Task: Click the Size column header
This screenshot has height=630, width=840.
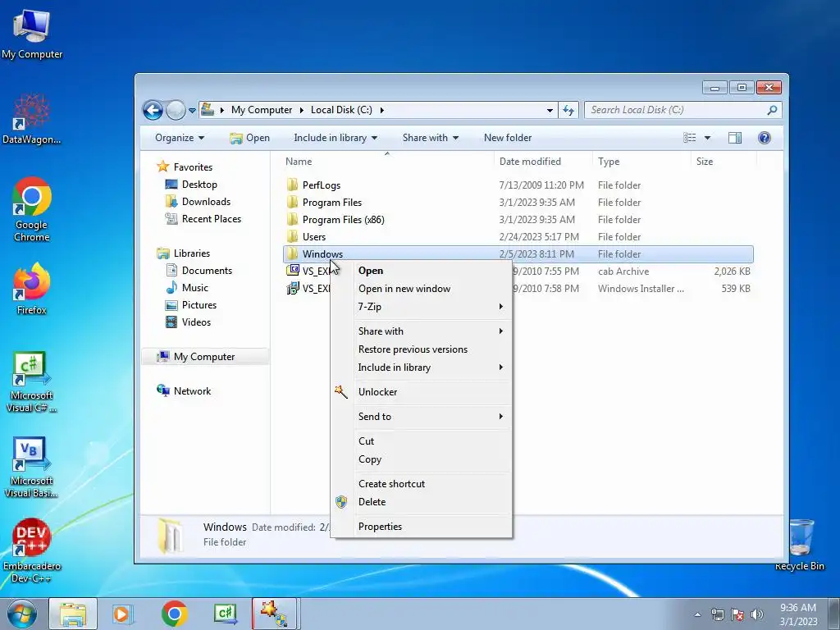Action: click(724, 162)
